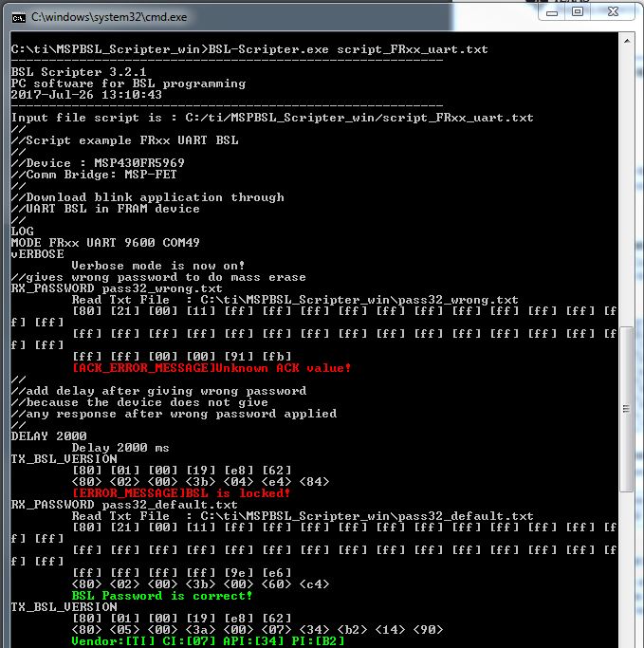
Task: Click the vertical scrollbar thumb
Action: pos(627,409)
